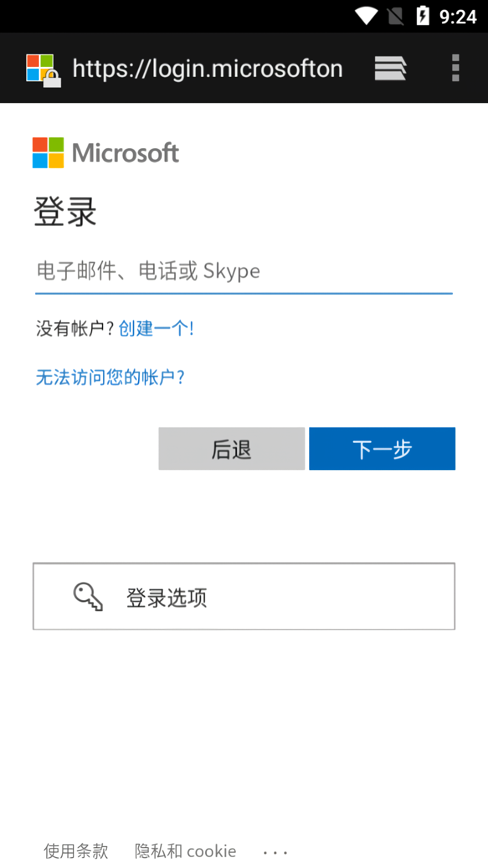Click the https URL in the address bar

pyautogui.click(x=207, y=67)
